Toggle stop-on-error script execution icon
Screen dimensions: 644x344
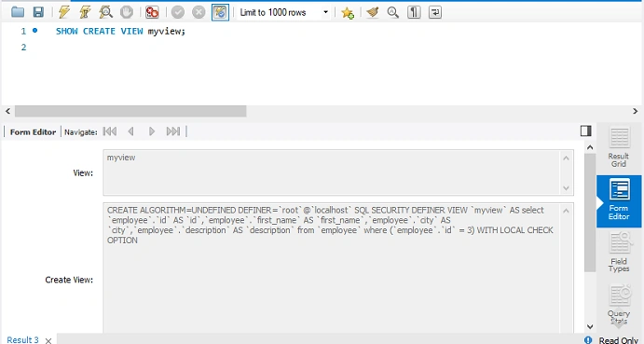(x=152, y=12)
